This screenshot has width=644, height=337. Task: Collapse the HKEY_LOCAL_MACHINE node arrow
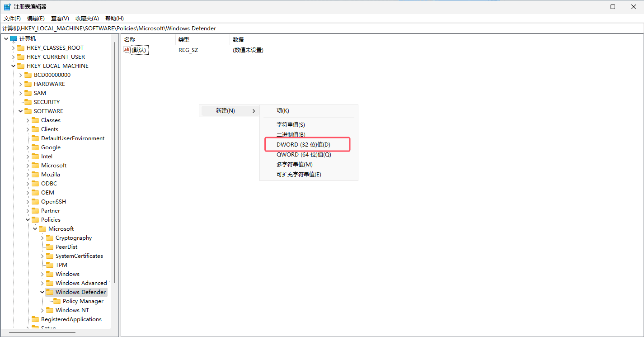[x=13, y=66]
